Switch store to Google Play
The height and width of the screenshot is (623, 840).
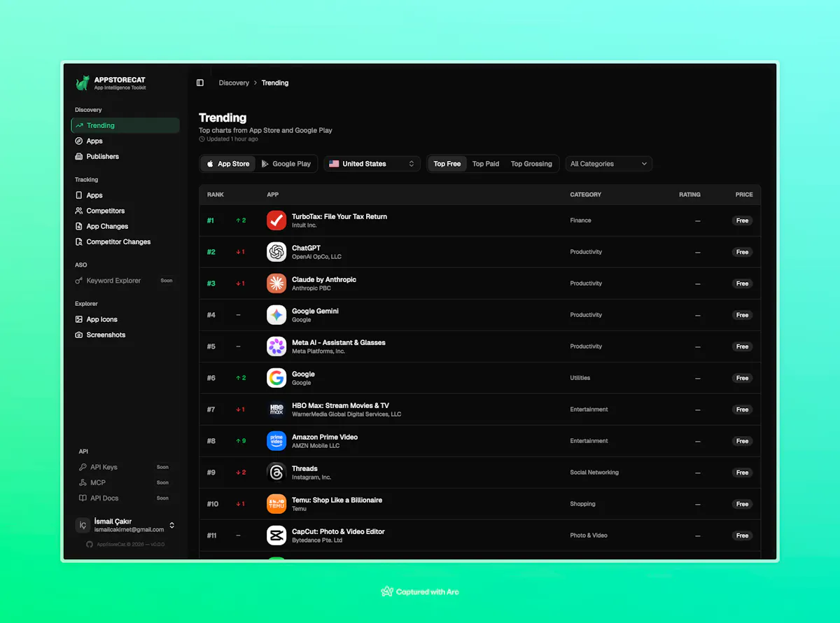286,164
